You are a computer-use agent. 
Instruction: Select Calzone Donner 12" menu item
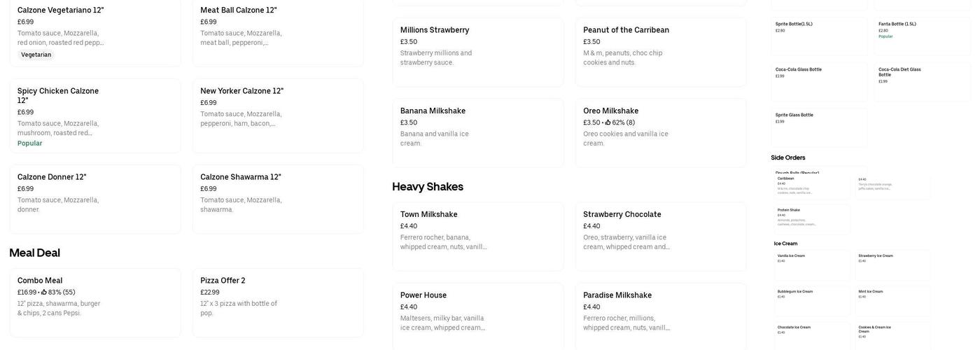point(95,199)
